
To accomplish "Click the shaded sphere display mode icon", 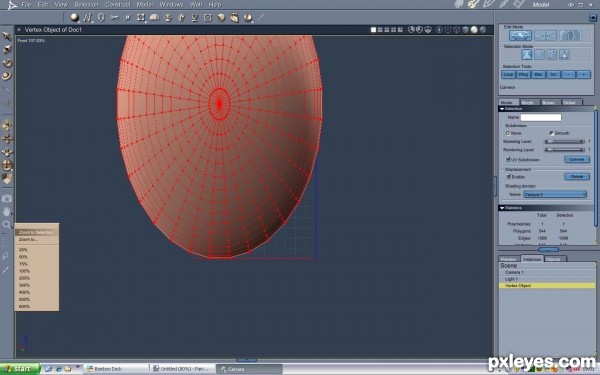I will (474, 29).
